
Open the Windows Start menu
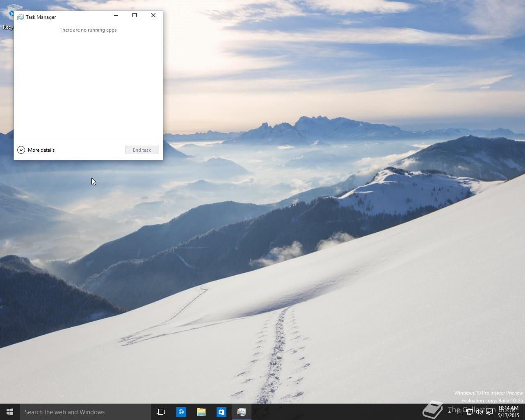pyautogui.click(x=10, y=412)
